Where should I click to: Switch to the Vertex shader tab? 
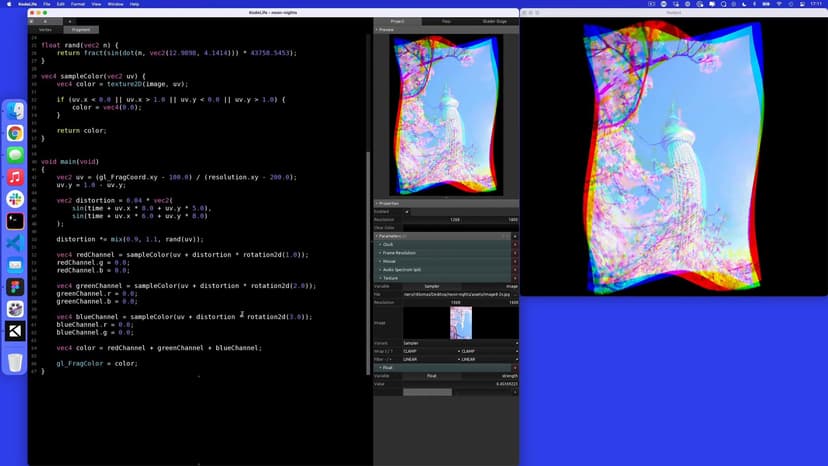click(x=45, y=29)
